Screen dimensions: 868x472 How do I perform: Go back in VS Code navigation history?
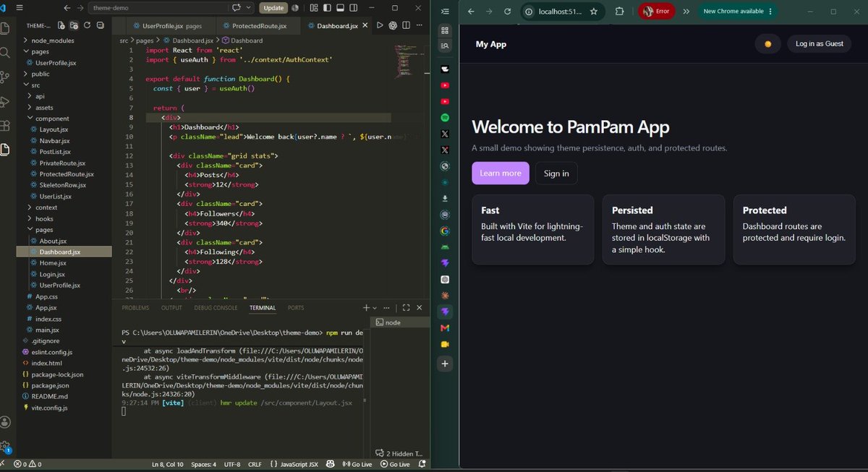pos(67,8)
